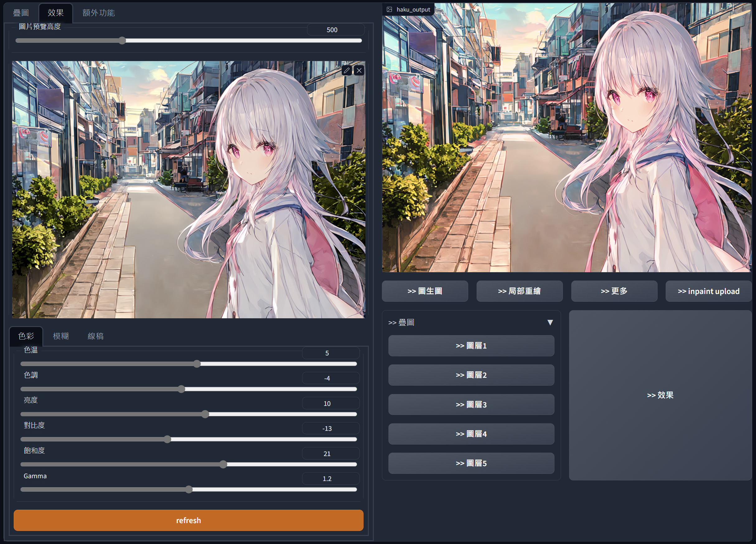Remove the input image with X icon

[359, 70]
